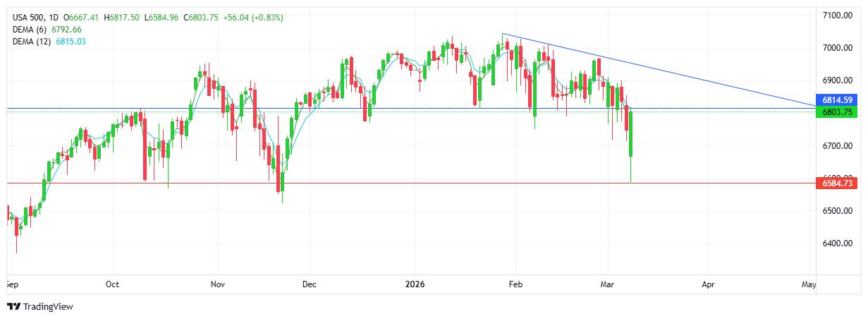Click the Feb label on time axis
The height and width of the screenshot is (319, 868).
pyautogui.click(x=516, y=284)
